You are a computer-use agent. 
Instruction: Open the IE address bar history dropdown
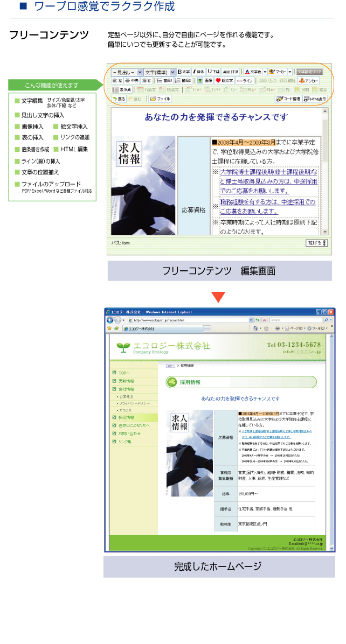pos(251,320)
